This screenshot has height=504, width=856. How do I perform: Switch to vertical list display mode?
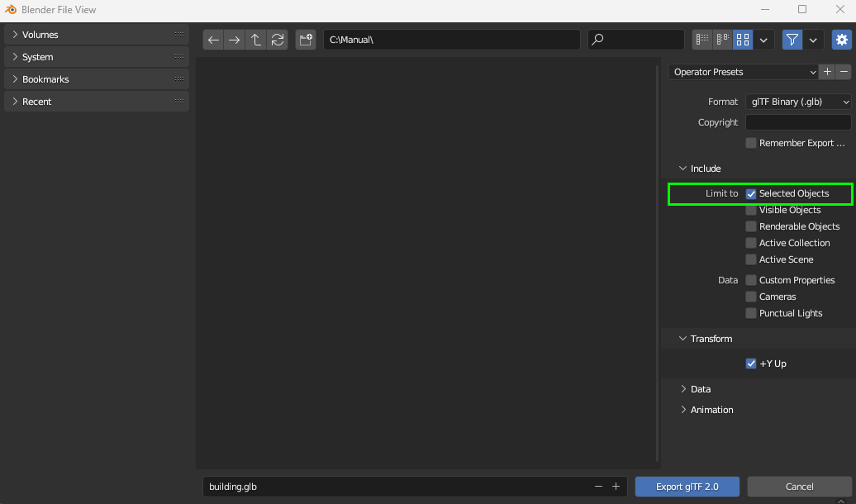701,39
